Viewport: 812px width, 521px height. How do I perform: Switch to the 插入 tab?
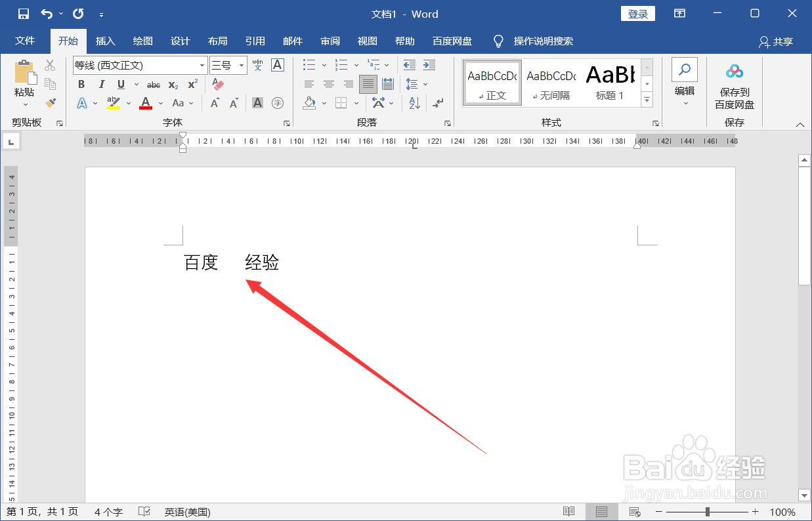point(106,41)
